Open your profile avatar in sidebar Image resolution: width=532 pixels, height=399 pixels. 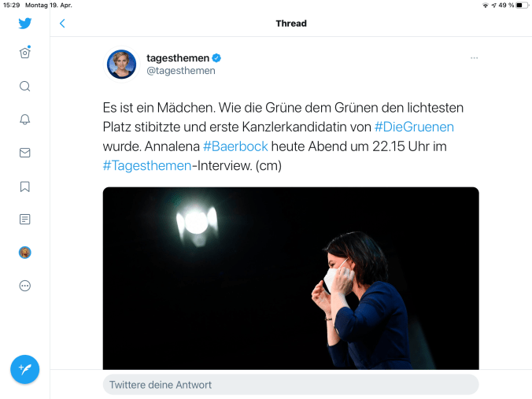(25, 253)
